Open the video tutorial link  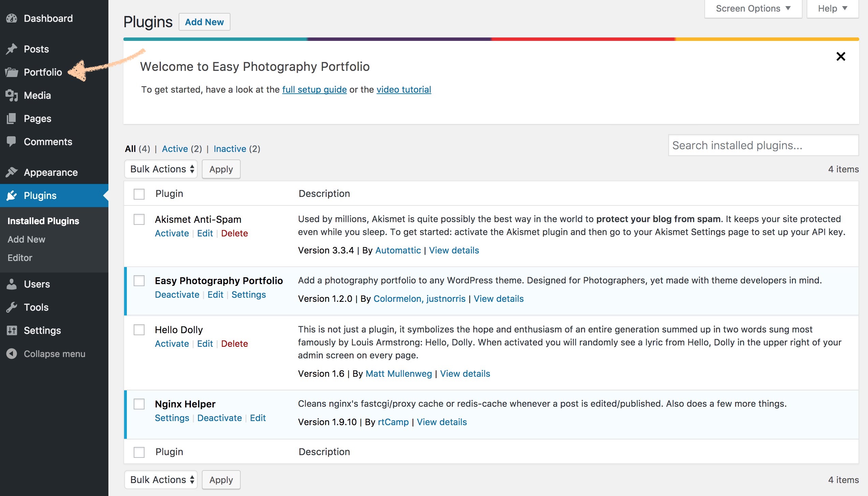click(x=404, y=90)
